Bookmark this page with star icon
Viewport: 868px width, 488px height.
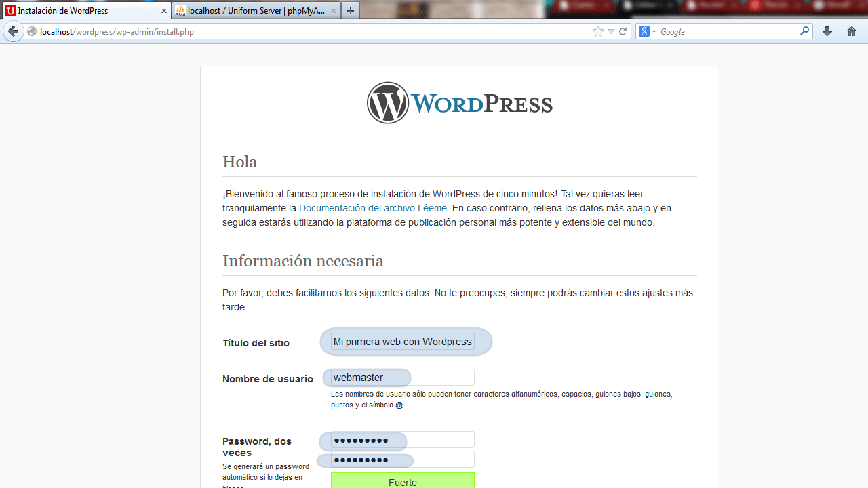pos(597,31)
